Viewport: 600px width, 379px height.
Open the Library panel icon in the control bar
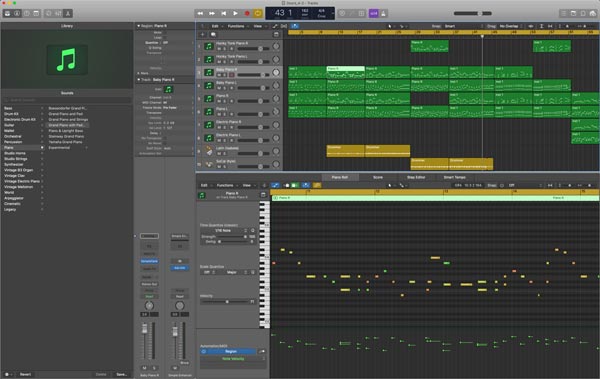tap(7, 13)
